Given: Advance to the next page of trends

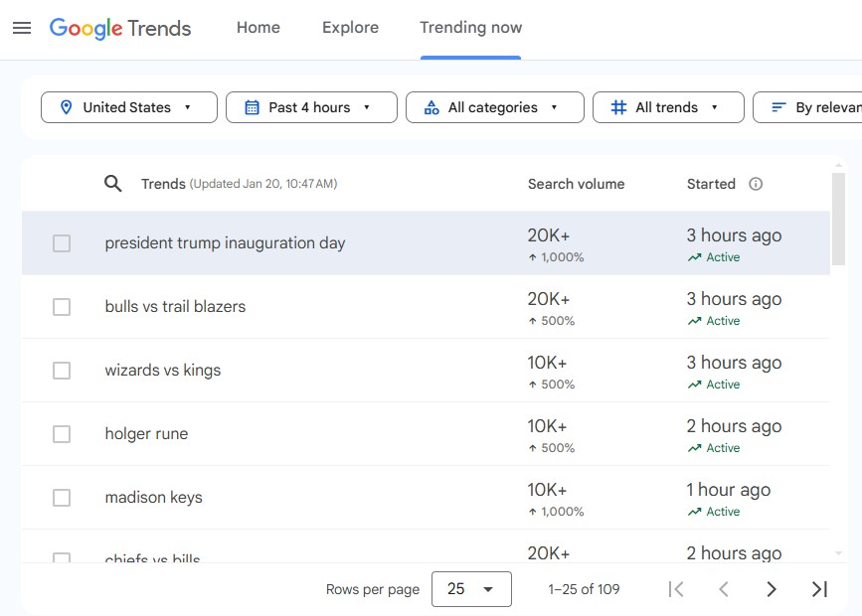Looking at the screenshot, I should click(x=772, y=589).
